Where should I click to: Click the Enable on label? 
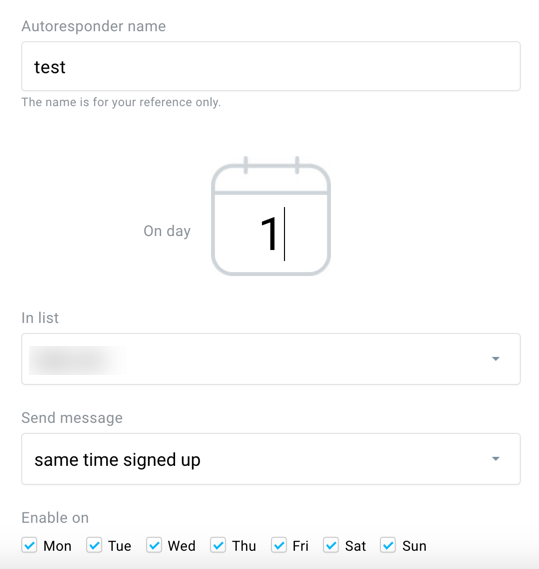(55, 518)
